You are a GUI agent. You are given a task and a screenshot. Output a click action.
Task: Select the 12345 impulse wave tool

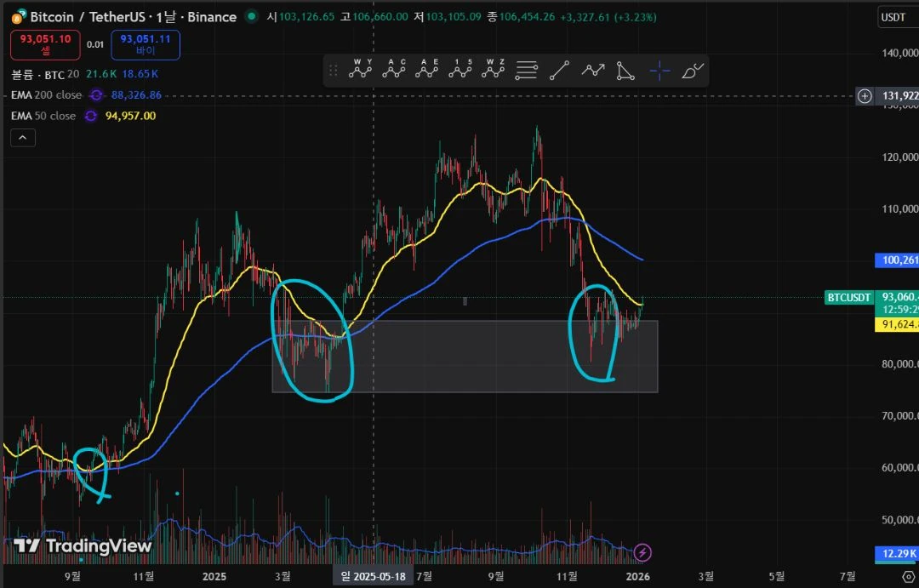coord(460,70)
